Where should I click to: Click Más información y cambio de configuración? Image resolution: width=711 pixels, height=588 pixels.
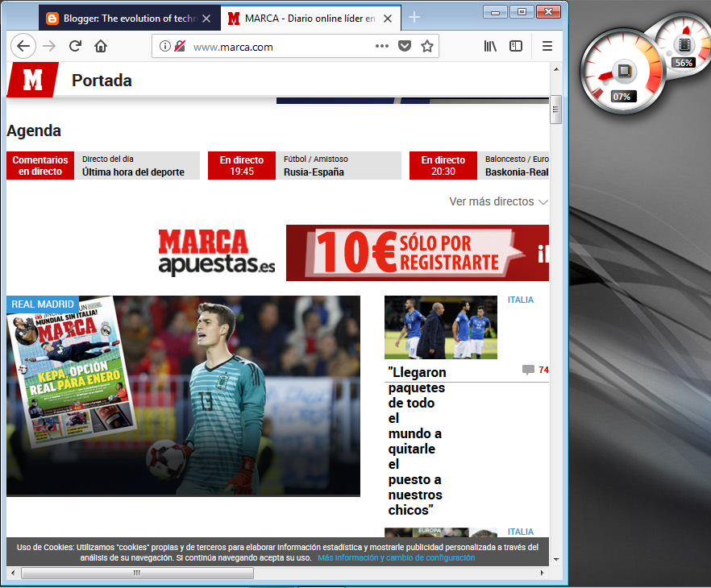coord(397,557)
